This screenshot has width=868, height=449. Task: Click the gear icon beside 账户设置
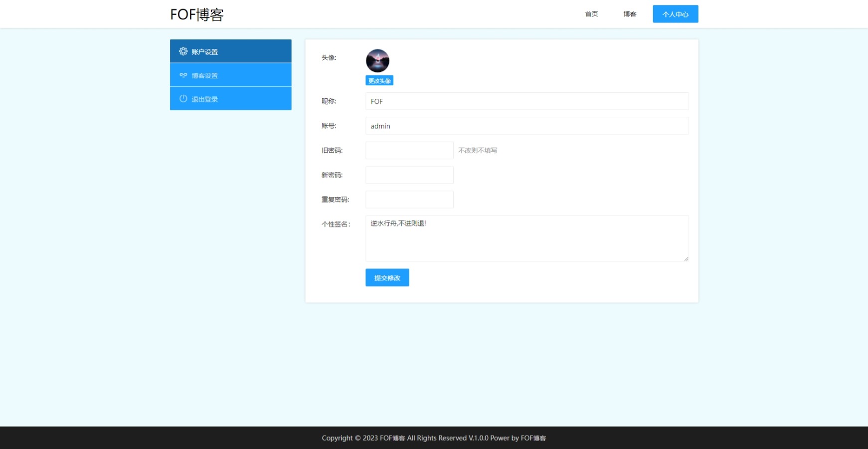183,51
